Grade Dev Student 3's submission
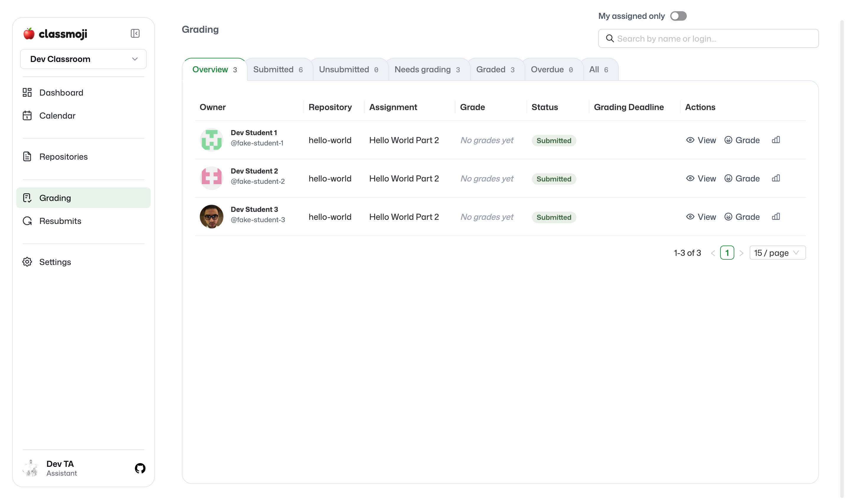850x504 pixels. (742, 217)
